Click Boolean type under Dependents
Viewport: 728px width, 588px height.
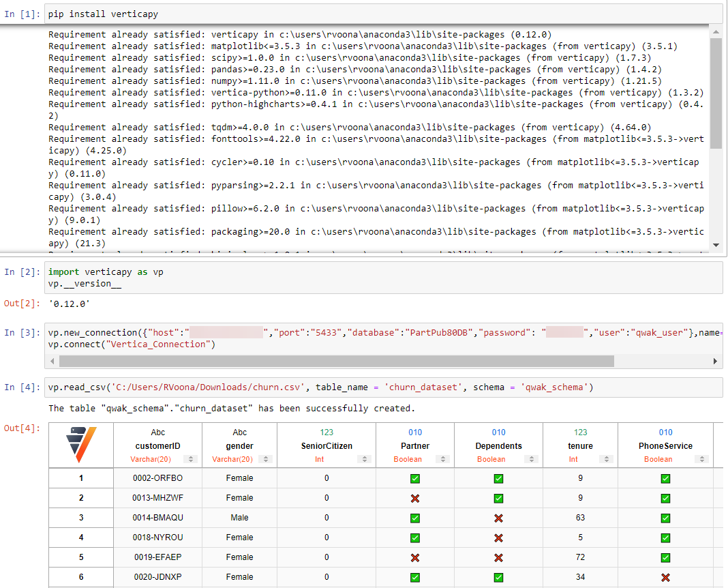pos(491,459)
